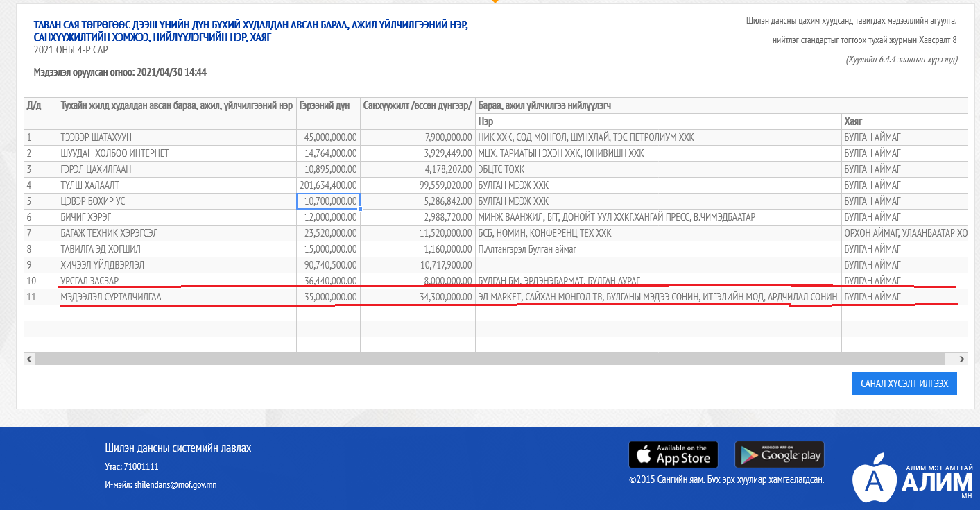Click the supplier cell БСБ, НОМИН, КОНФЕРЕНЦ ТЕХ ХХК

tap(659, 233)
